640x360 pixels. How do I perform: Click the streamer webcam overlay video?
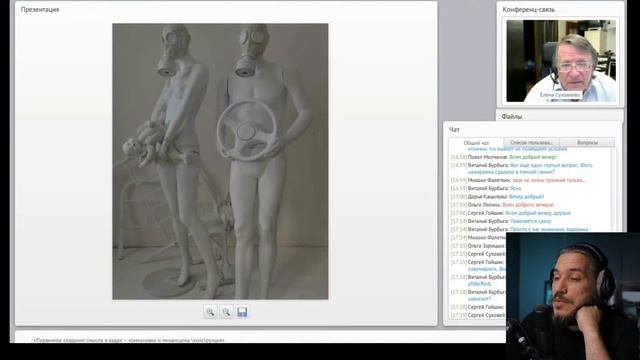(x=573, y=296)
